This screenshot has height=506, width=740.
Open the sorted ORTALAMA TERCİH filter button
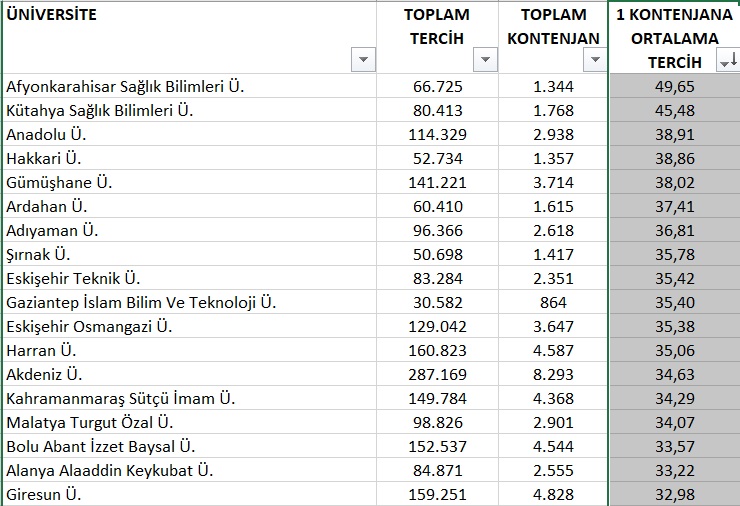[x=728, y=62]
